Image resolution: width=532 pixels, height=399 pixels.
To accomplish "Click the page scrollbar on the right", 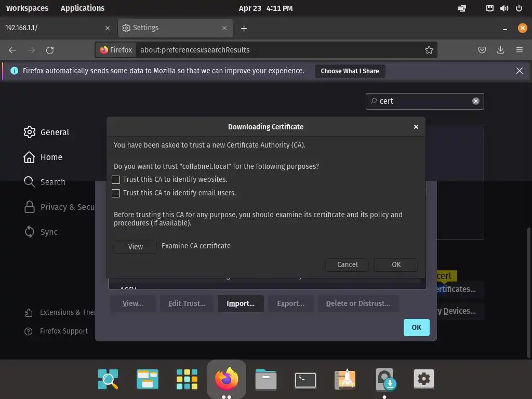I will [529, 293].
